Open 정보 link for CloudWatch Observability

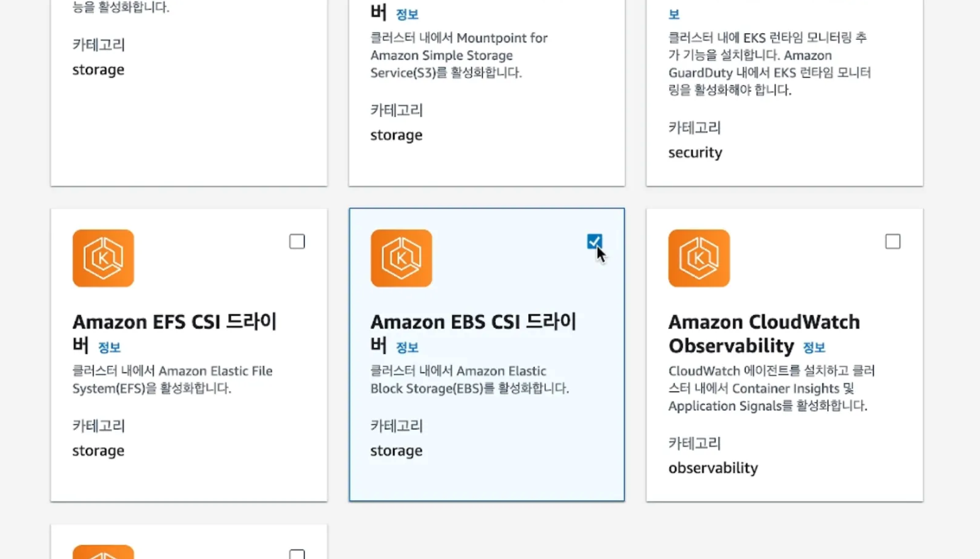814,347
